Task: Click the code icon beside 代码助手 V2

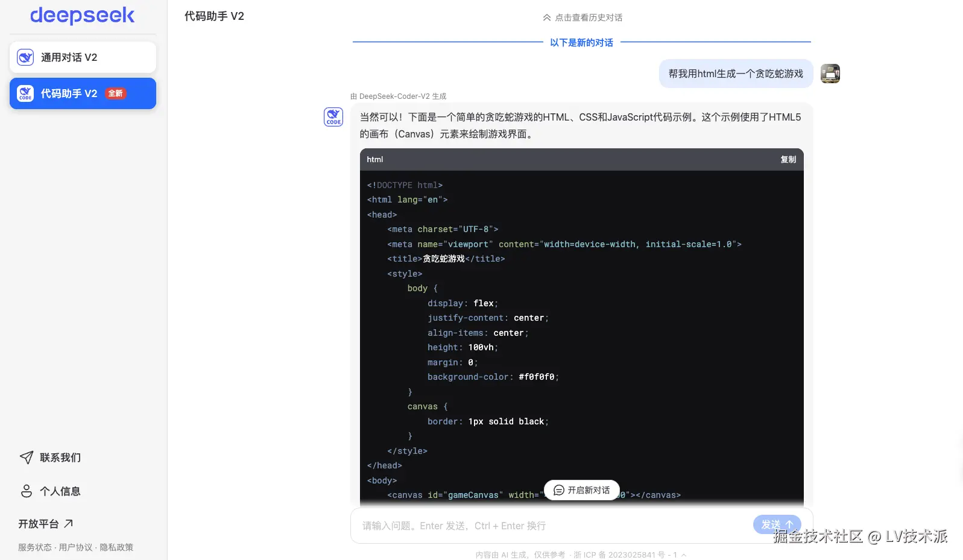Action: pyautogui.click(x=25, y=93)
